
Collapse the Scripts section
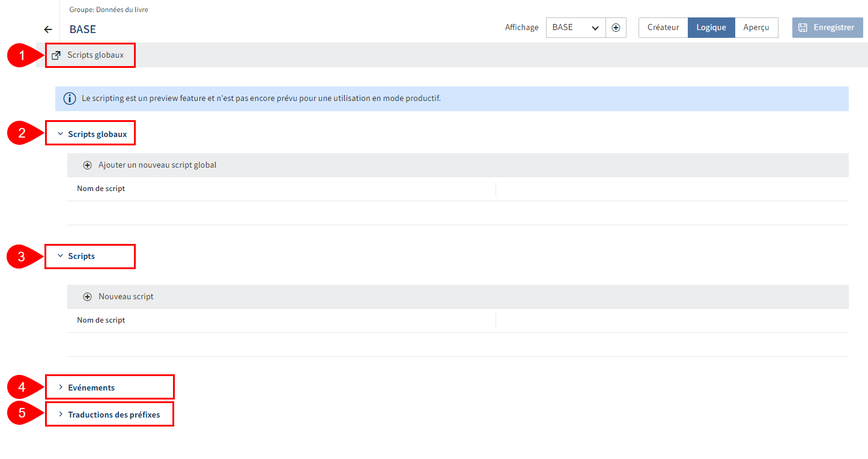click(60, 256)
